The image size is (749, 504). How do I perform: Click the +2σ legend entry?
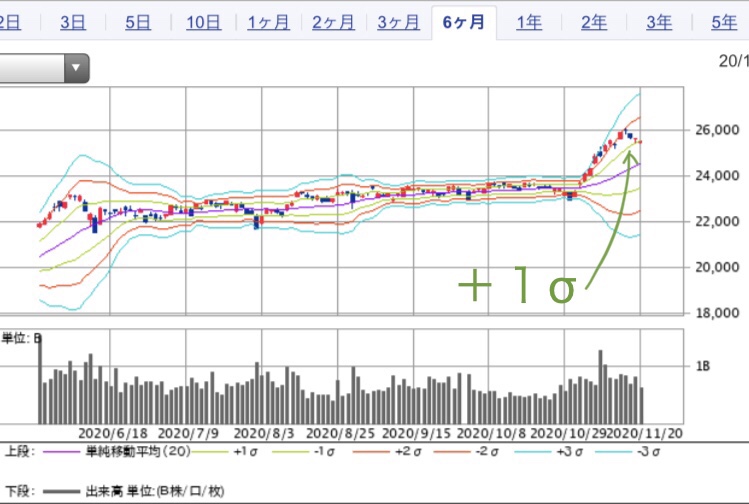(408, 451)
